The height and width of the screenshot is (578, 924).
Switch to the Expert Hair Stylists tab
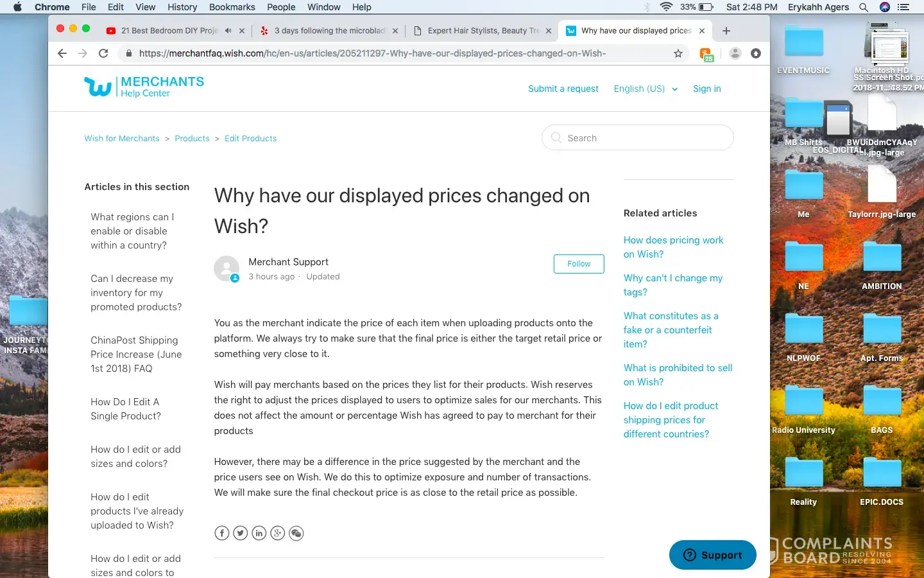481,31
